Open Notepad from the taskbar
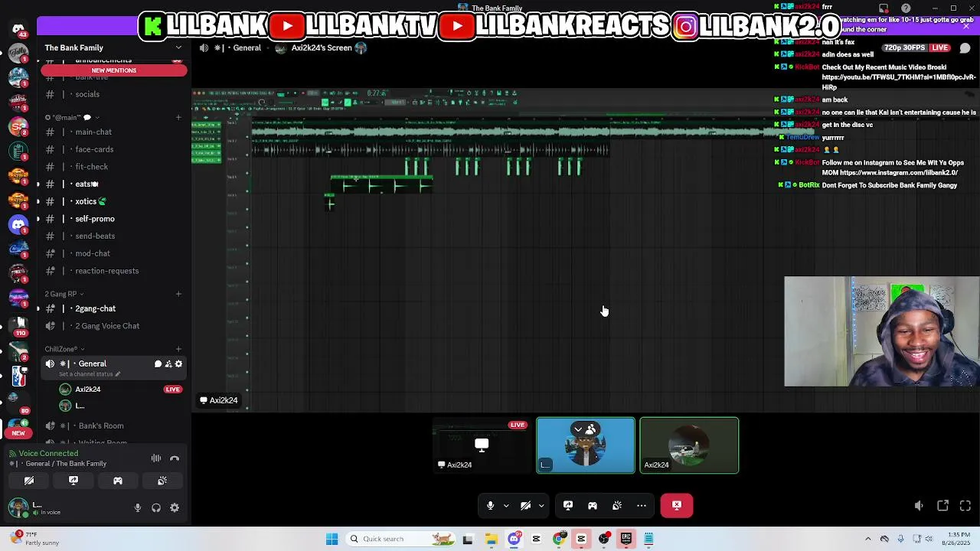The width and height of the screenshot is (980, 551). tap(648, 539)
